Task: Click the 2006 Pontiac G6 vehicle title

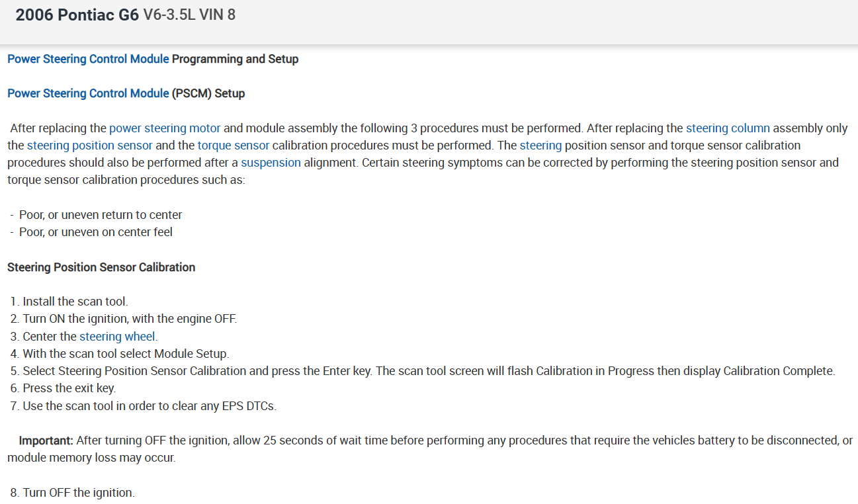Action: (x=77, y=15)
